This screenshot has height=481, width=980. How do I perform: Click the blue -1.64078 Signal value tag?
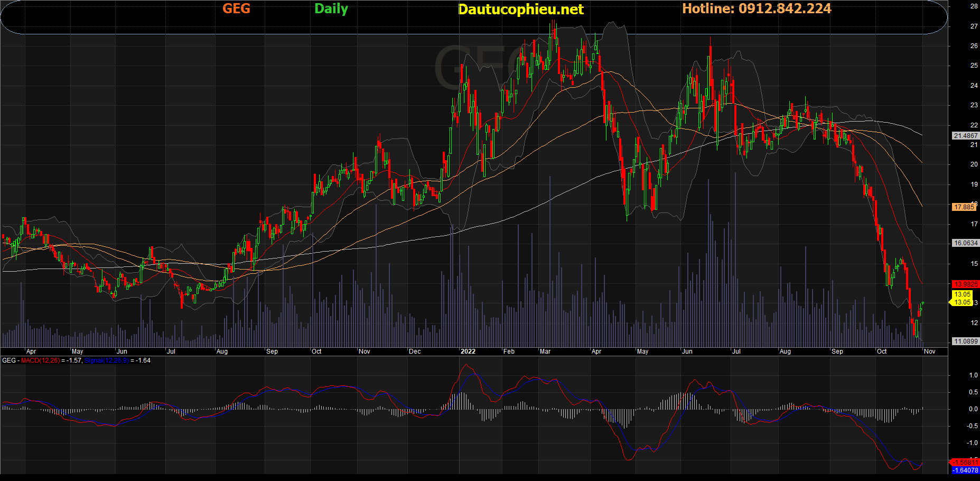coord(965,470)
